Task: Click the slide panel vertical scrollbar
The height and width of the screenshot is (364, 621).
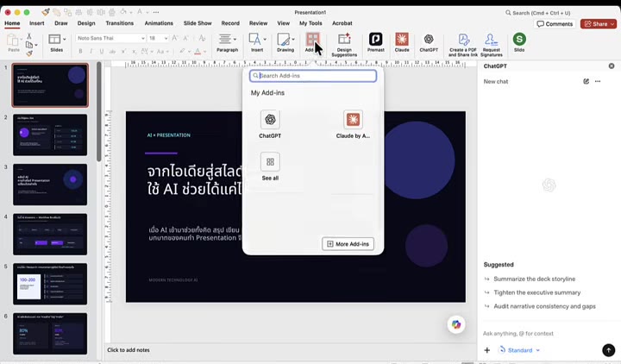Action: click(x=98, y=111)
